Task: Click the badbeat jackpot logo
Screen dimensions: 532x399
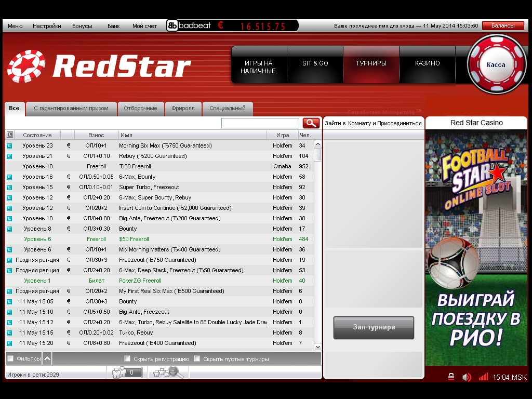Action: click(189, 25)
